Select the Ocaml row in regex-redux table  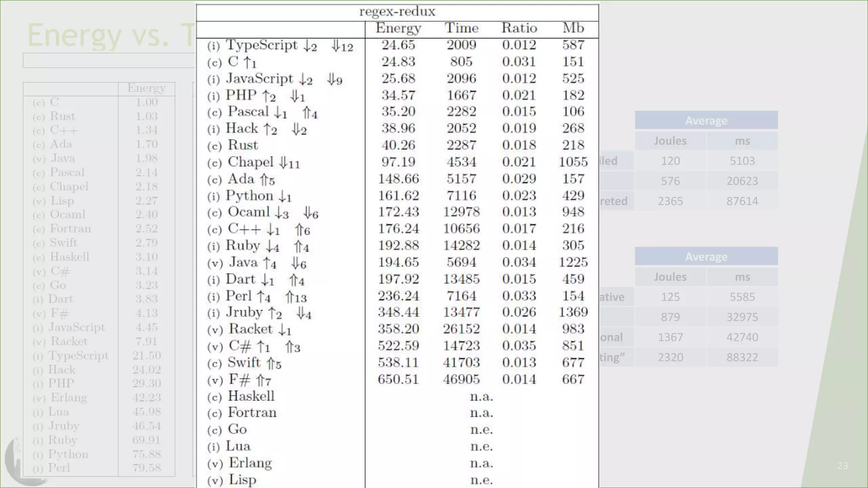[x=397, y=212]
